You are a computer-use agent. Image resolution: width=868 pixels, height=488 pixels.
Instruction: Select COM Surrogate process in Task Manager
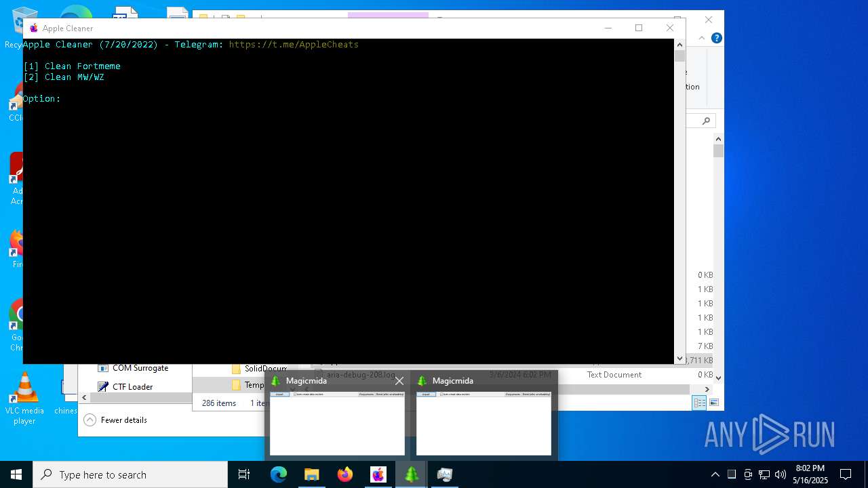tap(140, 368)
